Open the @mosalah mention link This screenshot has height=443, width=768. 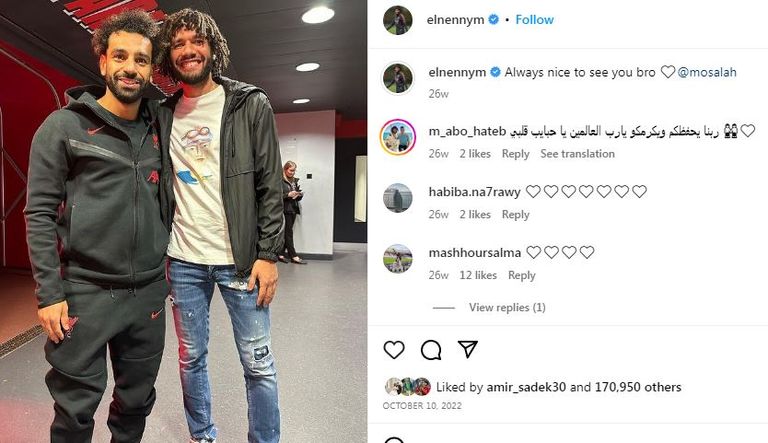[x=707, y=72]
